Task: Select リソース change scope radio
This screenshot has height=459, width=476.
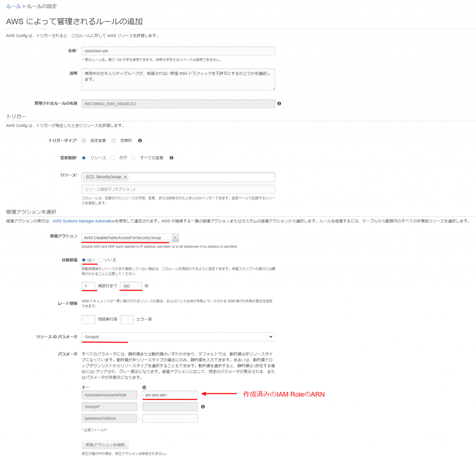Action: [84, 158]
